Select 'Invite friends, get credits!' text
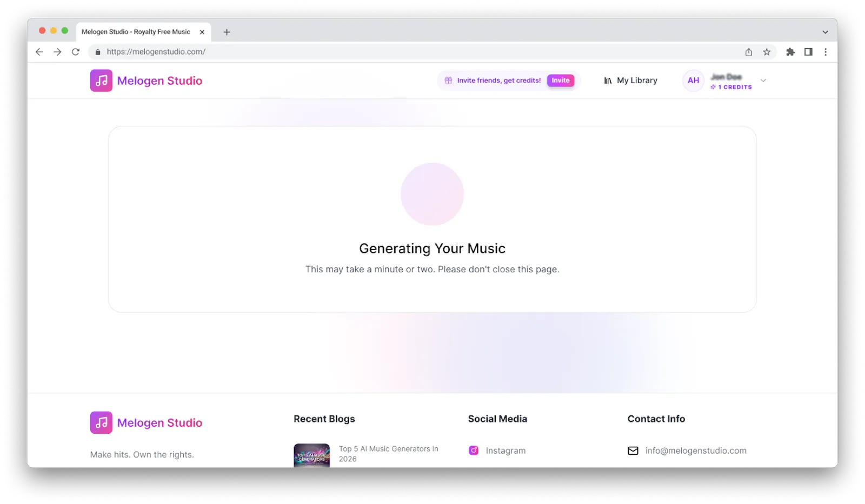The height and width of the screenshot is (504, 865). pyautogui.click(x=498, y=80)
